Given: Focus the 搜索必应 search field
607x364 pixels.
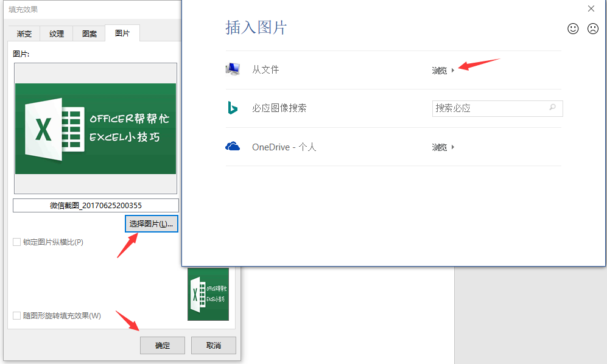Looking at the screenshot, I should pos(497,108).
